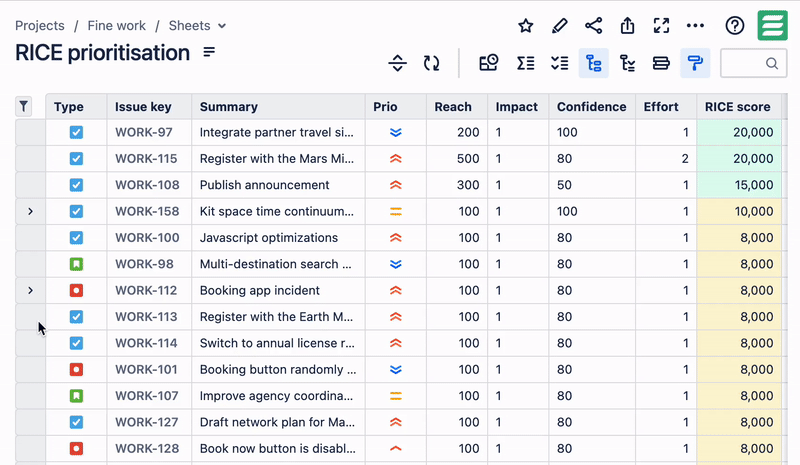Open the help question mark icon
Image resolution: width=800 pixels, height=465 pixels.
[735, 26]
